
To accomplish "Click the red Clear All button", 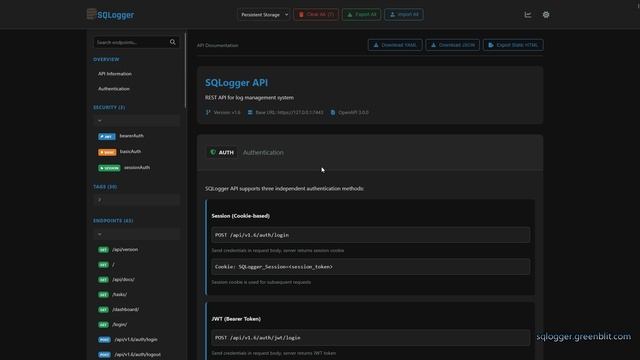I will click(x=316, y=15).
